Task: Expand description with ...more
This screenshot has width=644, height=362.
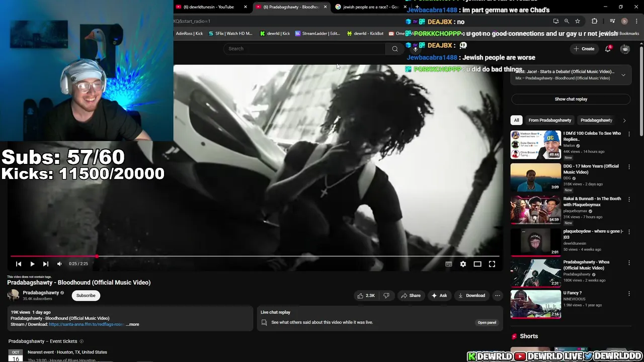Action: [x=132, y=324]
